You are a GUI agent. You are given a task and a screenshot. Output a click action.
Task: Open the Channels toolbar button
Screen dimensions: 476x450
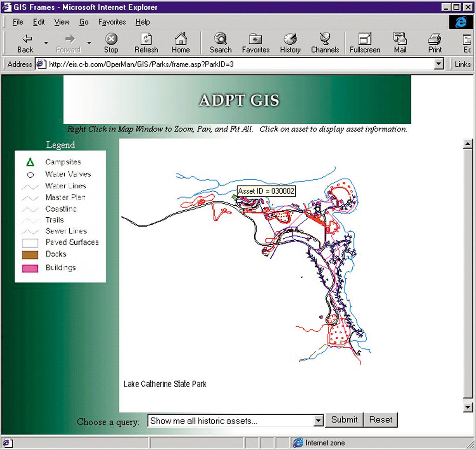click(325, 43)
